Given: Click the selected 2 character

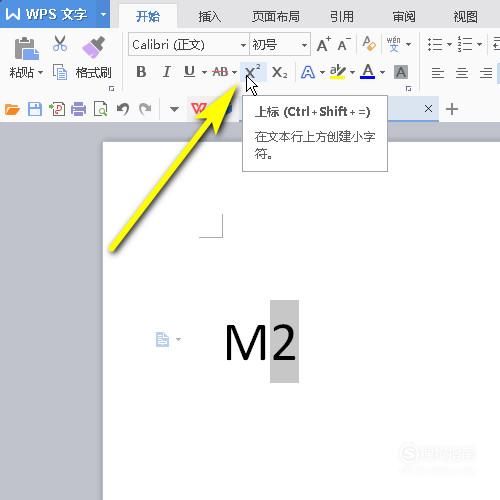Looking at the screenshot, I should click(x=284, y=341).
